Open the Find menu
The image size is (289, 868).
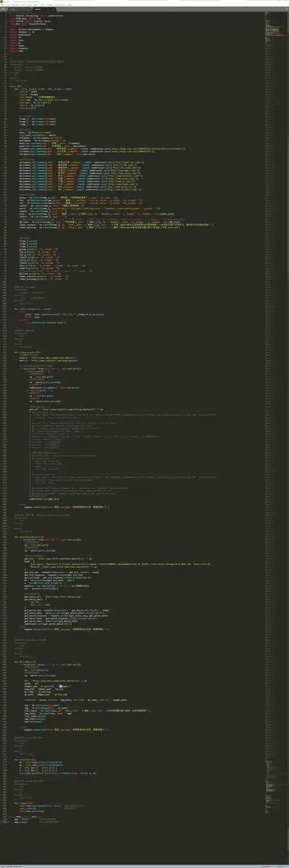click(23, 5)
